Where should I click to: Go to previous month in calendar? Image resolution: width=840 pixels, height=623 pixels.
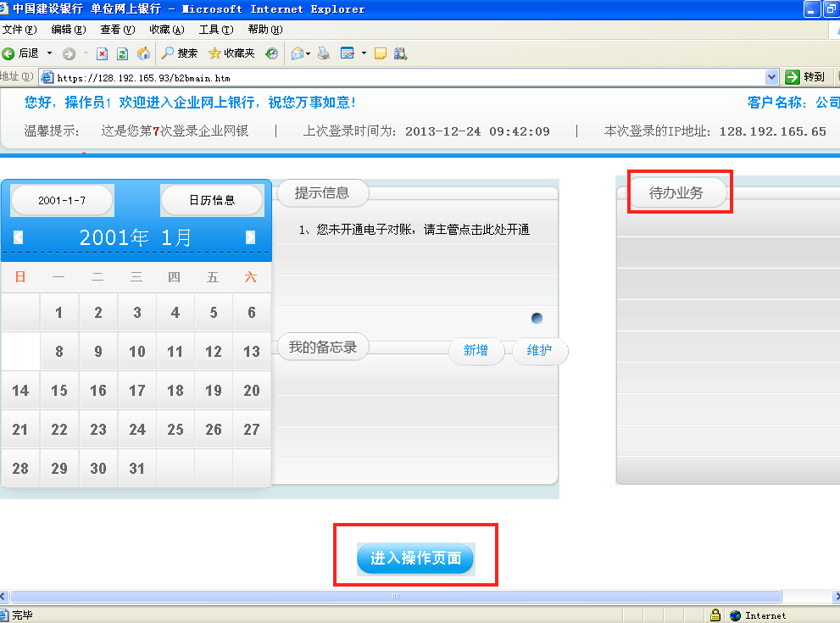tap(19, 237)
